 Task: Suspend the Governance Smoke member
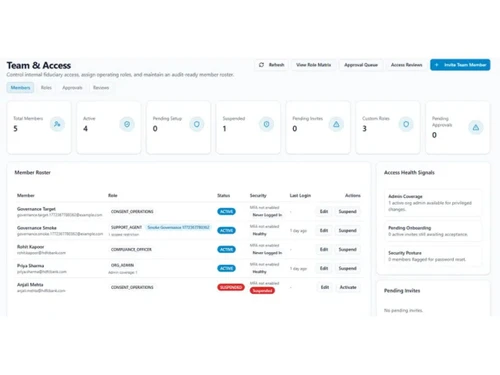347,230
